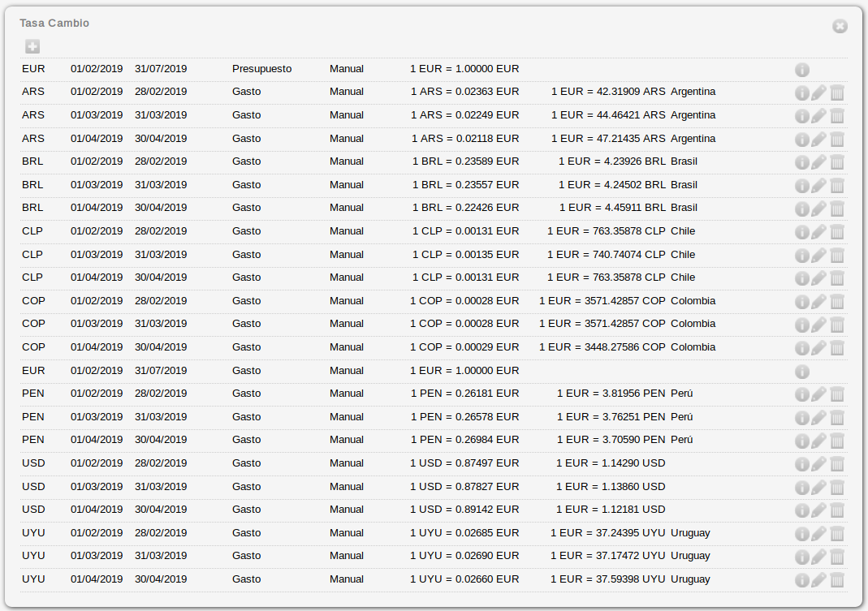Delete USD rate starting 01/03/2019
Screen dimensions: 868x611
click(x=837, y=488)
